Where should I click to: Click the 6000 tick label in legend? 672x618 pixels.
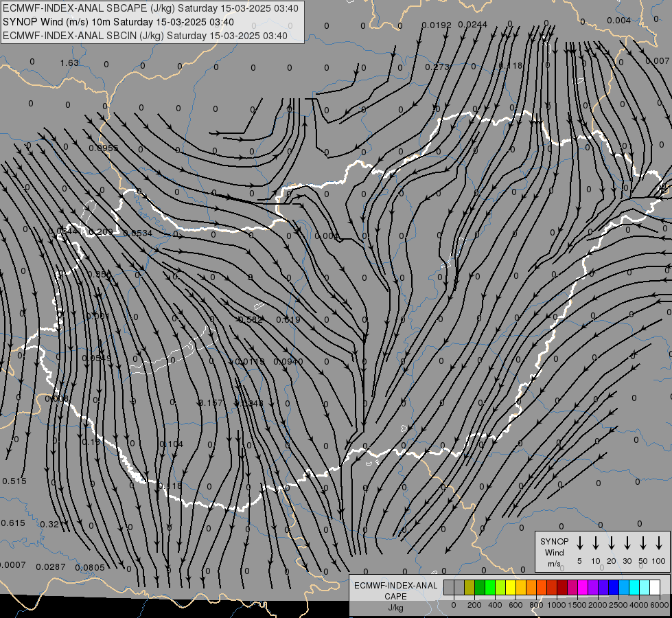coord(660,605)
